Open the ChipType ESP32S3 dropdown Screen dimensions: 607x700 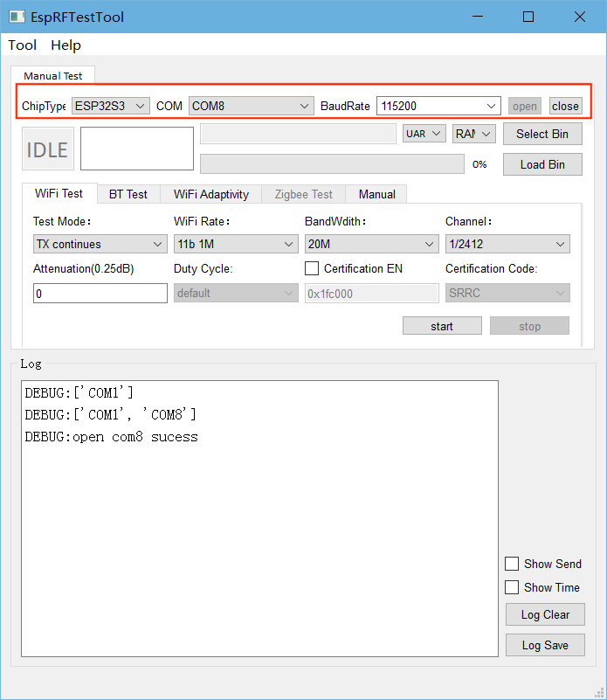(x=111, y=106)
